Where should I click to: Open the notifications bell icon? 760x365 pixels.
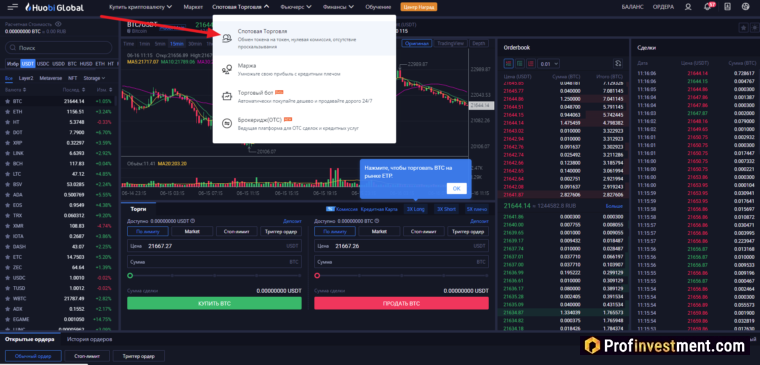[x=707, y=7]
